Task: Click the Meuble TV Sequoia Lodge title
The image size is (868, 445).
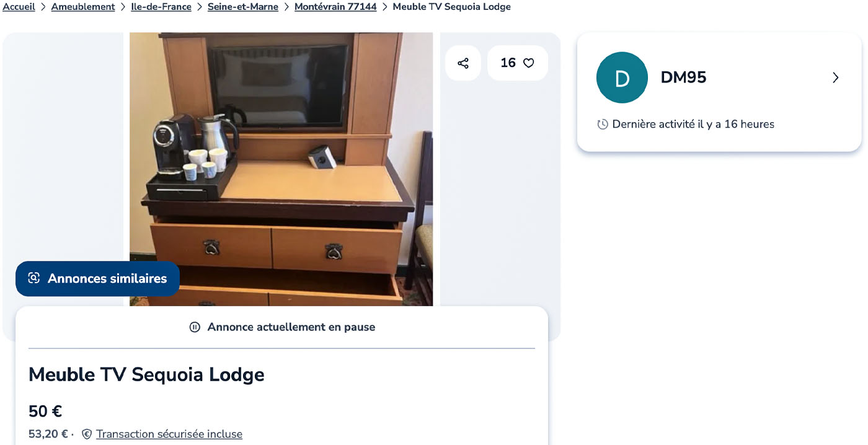Action: (146, 374)
